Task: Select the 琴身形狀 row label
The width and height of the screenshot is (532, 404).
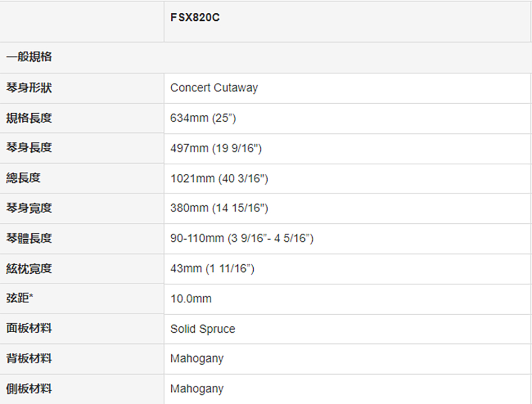Action: click(29, 88)
